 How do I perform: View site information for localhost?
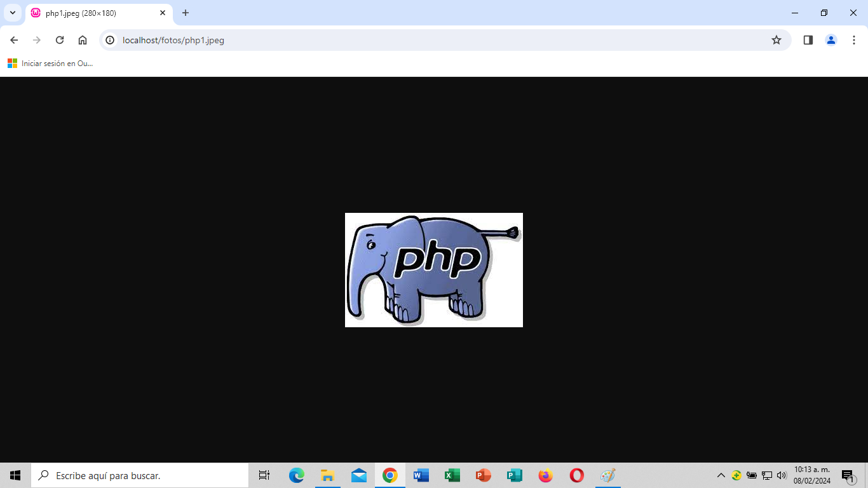pyautogui.click(x=110, y=40)
